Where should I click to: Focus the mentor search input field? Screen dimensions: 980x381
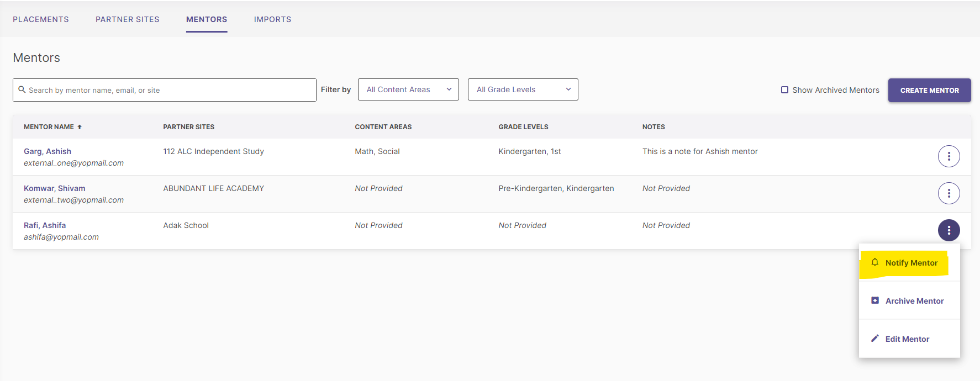(165, 90)
